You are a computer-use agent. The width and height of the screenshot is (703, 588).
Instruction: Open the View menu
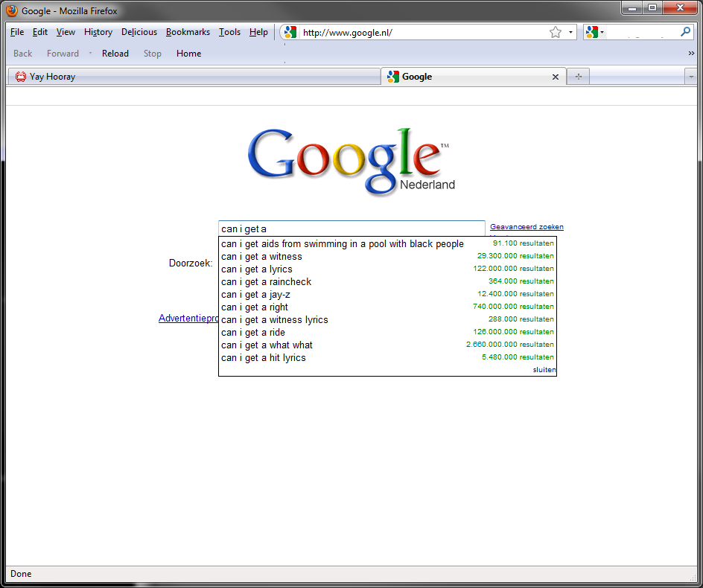pos(66,32)
